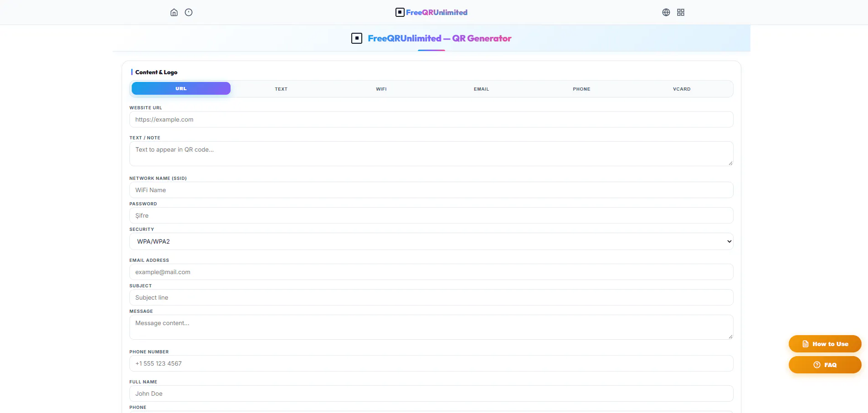Image resolution: width=868 pixels, height=413 pixels.
Task: Click the 'EMAIL ADDRESS' label
Action: pyautogui.click(x=149, y=260)
